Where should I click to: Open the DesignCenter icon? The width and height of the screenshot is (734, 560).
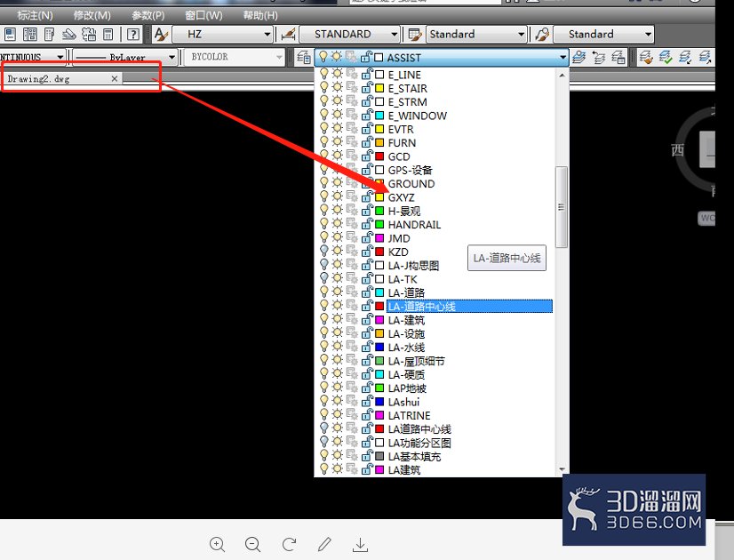tap(30, 34)
